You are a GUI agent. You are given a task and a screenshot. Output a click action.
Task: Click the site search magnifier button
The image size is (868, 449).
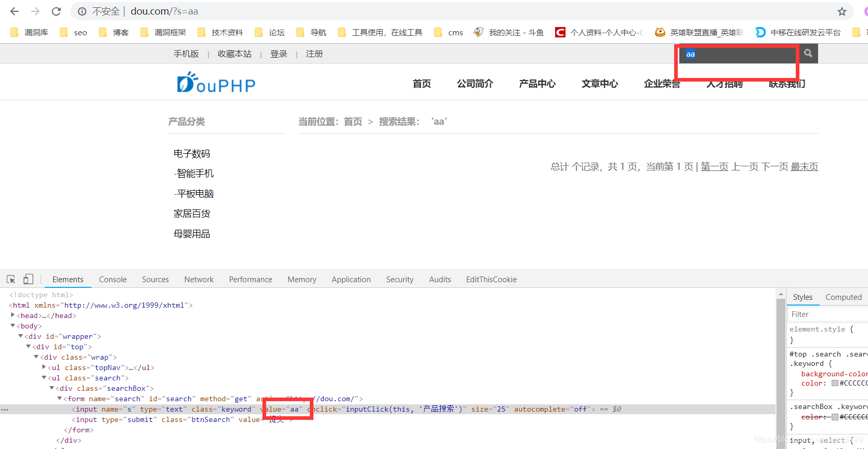pos(808,53)
